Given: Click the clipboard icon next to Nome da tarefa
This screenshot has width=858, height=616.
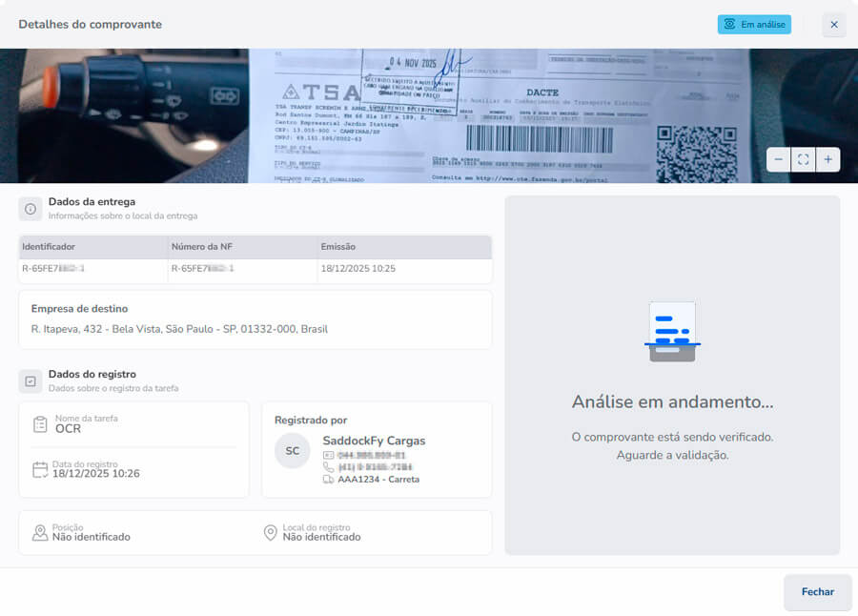Looking at the screenshot, I should tap(40, 424).
